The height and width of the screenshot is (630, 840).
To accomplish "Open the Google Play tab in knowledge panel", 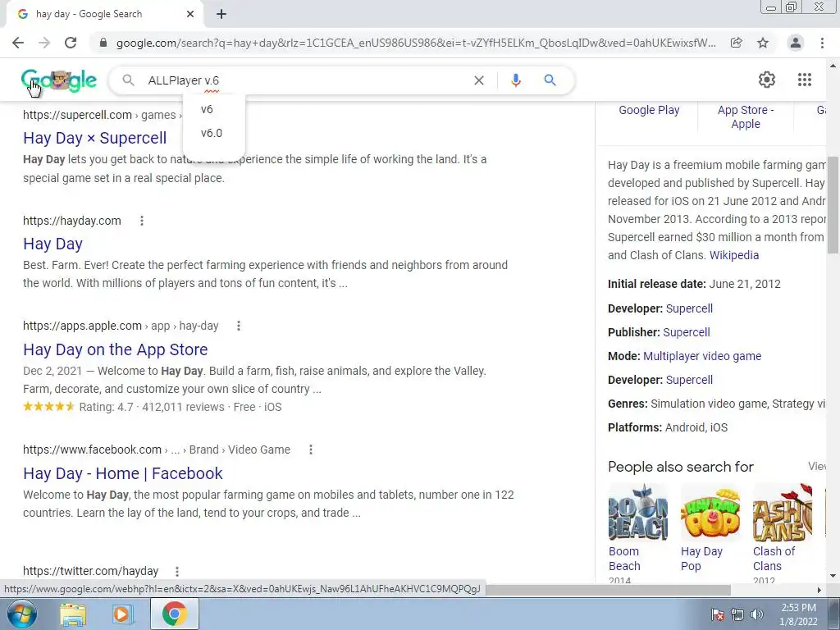I will [x=649, y=111].
